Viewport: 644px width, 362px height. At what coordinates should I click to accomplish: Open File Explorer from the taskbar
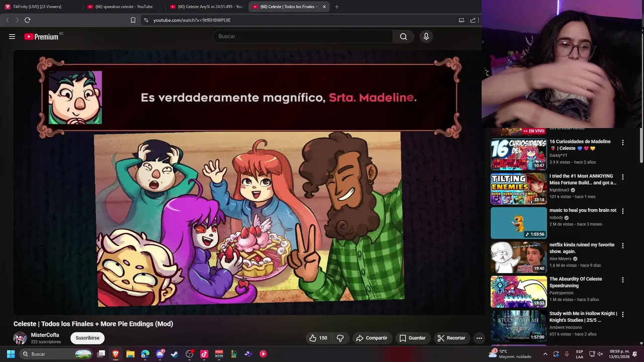[130, 354]
